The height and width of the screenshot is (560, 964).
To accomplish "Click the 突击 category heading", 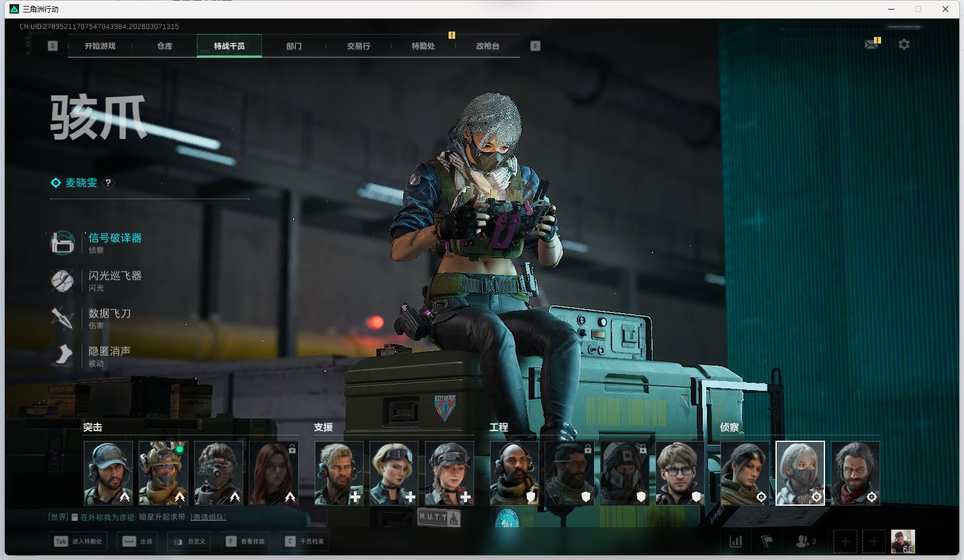I will pyautogui.click(x=92, y=427).
